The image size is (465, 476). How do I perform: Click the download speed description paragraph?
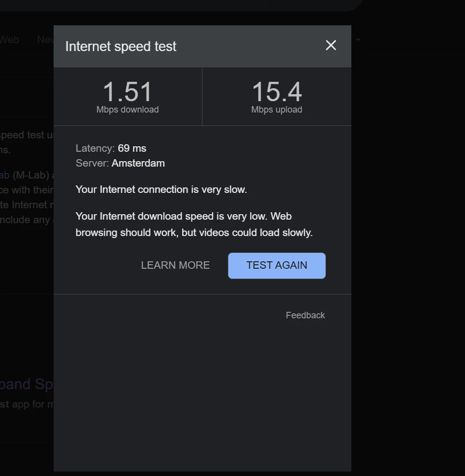[194, 224]
